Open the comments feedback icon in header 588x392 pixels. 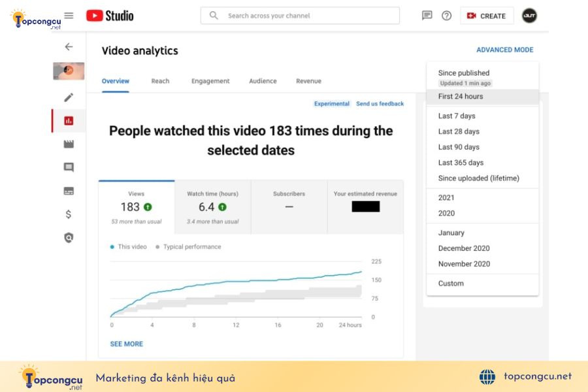click(x=427, y=16)
